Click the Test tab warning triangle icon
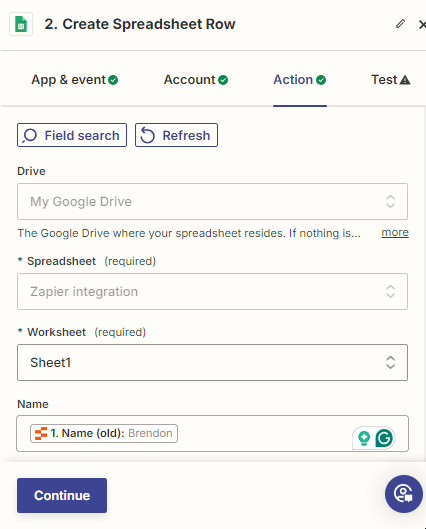This screenshot has width=426, height=529. (405, 80)
